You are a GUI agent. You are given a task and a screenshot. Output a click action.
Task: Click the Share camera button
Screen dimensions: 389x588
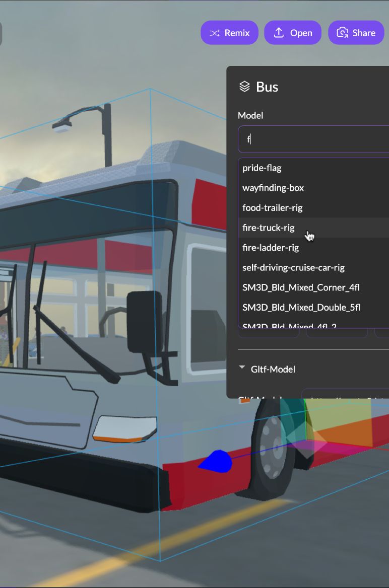click(356, 33)
